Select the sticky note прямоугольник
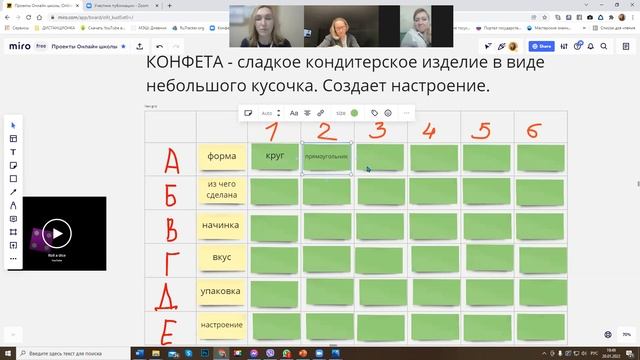 (327, 157)
